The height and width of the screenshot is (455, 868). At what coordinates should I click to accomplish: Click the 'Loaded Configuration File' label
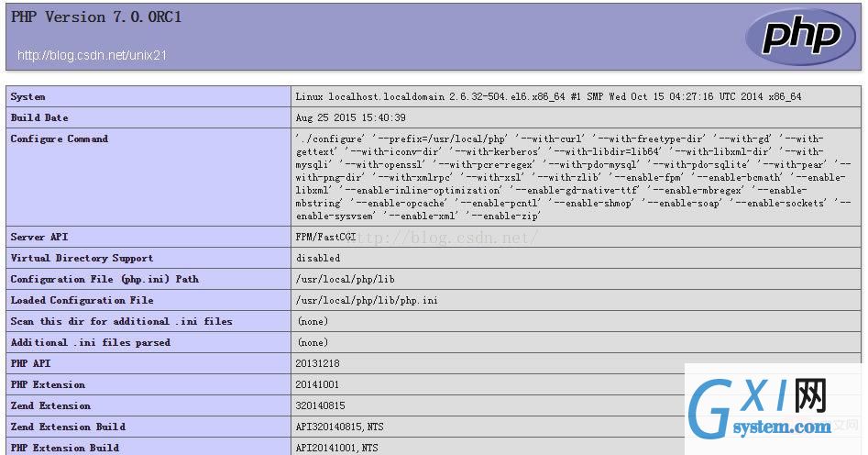82,300
